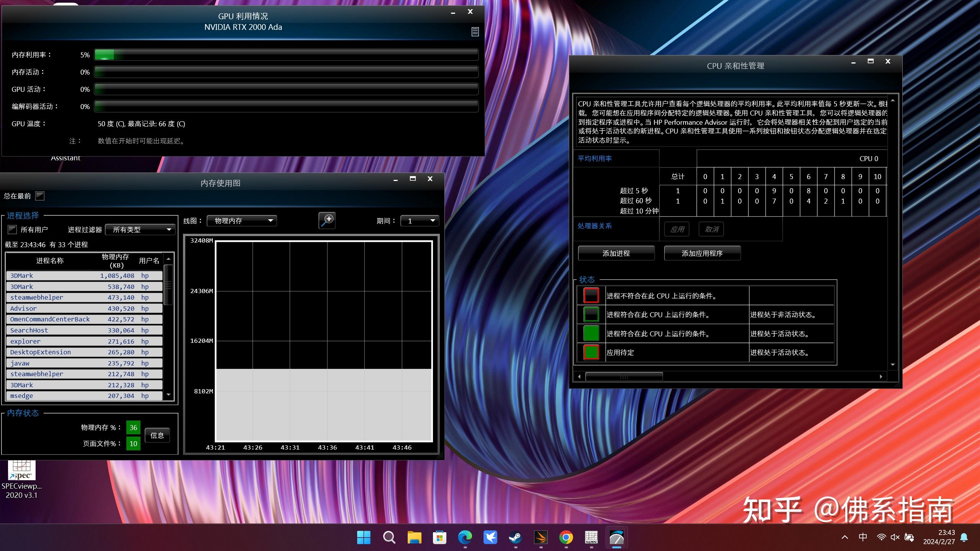Toggle the Always on top (总在最前) checkbox
980x551 pixels.
pyautogui.click(x=40, y=196)
